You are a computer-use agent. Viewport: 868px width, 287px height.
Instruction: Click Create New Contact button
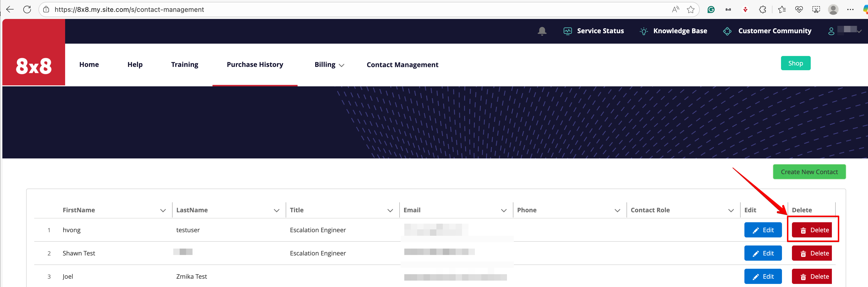click(809, 172)
